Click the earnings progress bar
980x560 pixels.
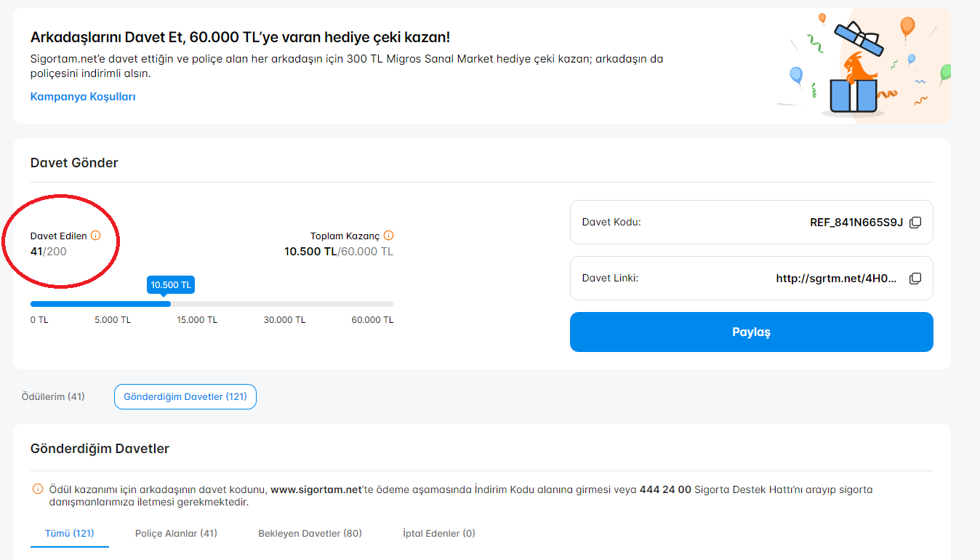(212, 304)
